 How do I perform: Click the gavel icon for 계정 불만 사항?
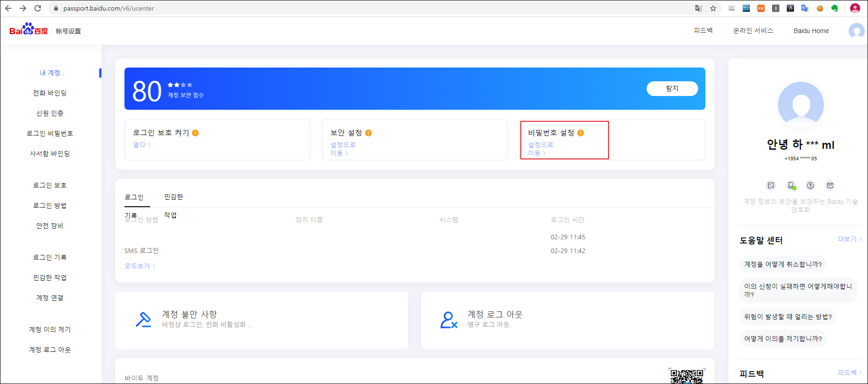[143, 320]
